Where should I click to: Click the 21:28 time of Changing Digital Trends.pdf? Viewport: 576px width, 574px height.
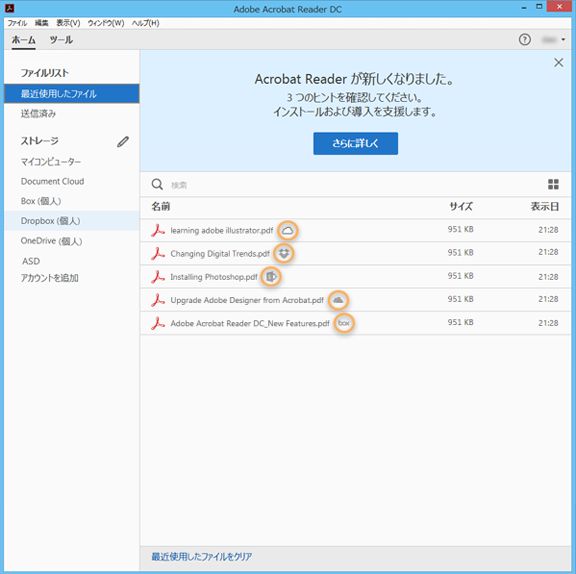(x=548, y=252)
